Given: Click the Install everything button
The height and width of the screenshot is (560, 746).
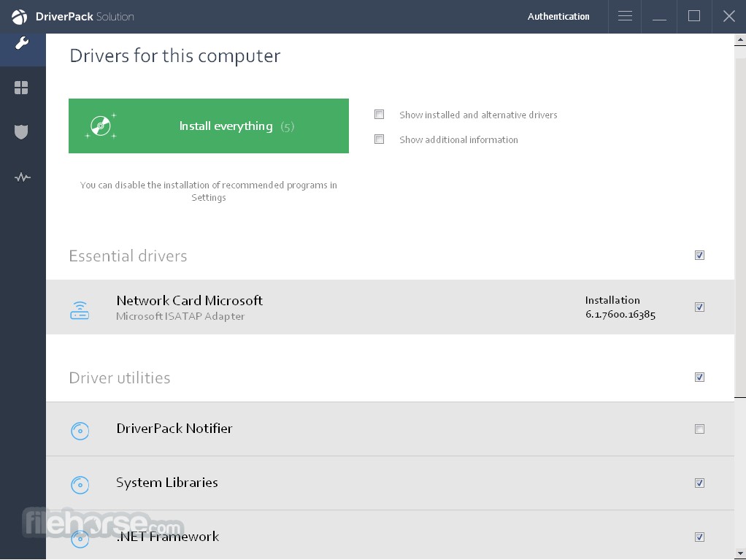Looking at the screenshot, I should tap(209, 126).
